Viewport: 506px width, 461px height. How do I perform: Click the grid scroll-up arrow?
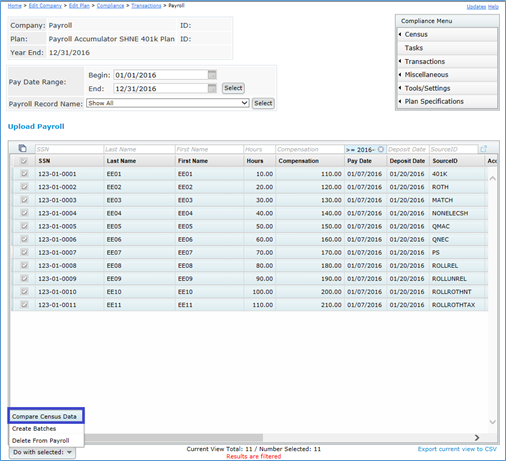493,179
